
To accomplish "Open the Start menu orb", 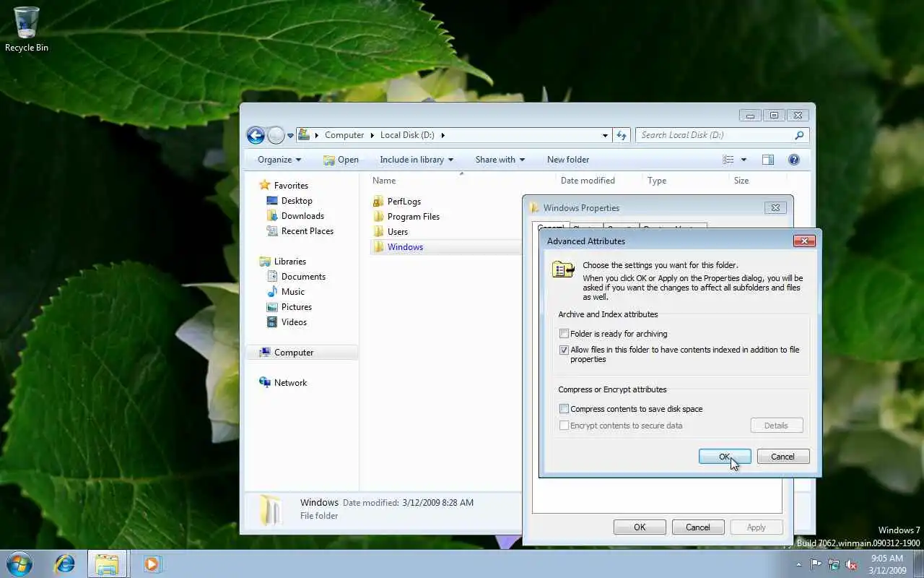I will pyautogui.click(x=19, y=564).
